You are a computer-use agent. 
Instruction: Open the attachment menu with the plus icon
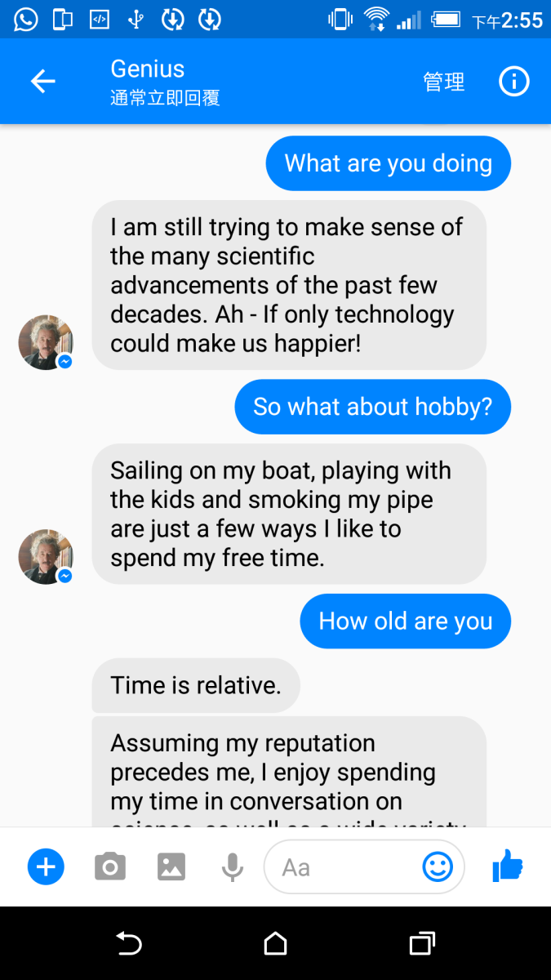pos(46,866)
